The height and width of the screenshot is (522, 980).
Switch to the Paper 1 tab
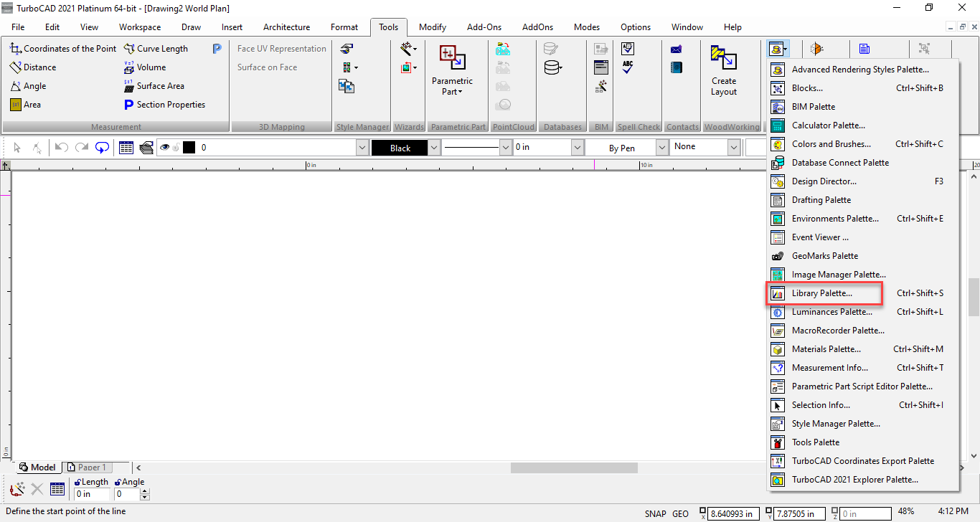click(x=86, y=468)
